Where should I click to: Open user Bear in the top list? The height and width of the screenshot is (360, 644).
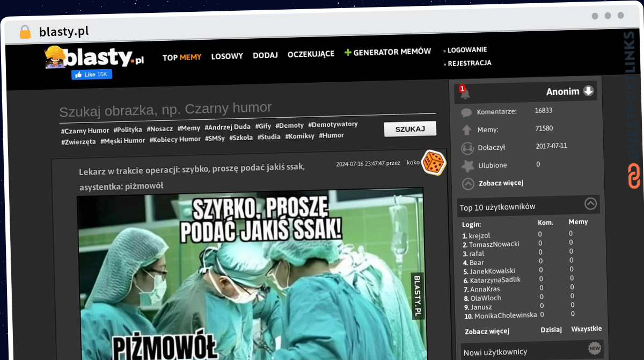(477, 263)
